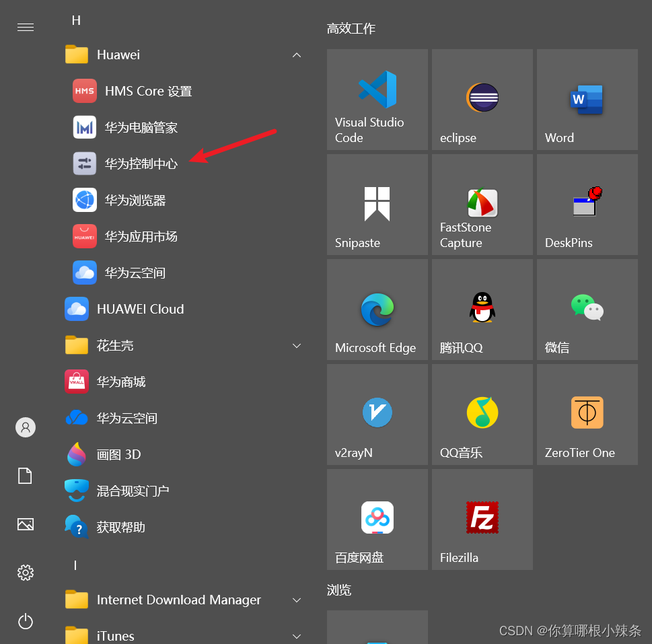
Task: Click the 花生壳 folder entry
Action: [x=183, y=345]
